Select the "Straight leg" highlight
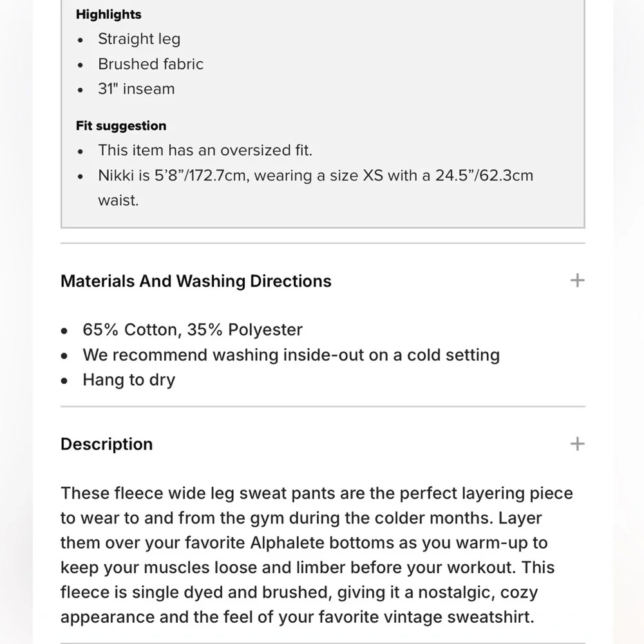This screenshot has width=644, height=644. [x=139, y=39]
